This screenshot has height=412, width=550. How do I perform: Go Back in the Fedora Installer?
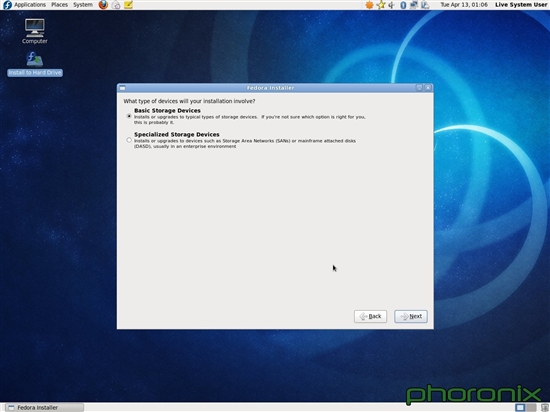tap(370, 316)
